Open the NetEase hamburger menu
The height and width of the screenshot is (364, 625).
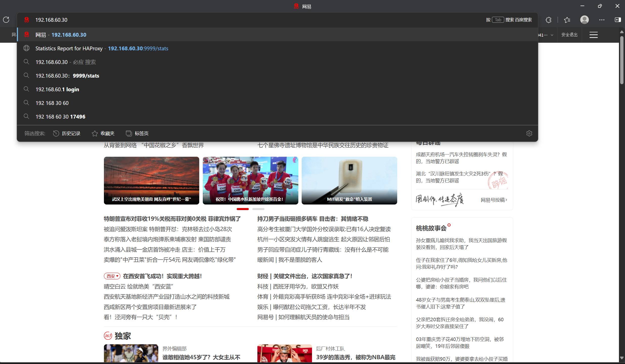[x=593, y=35]
